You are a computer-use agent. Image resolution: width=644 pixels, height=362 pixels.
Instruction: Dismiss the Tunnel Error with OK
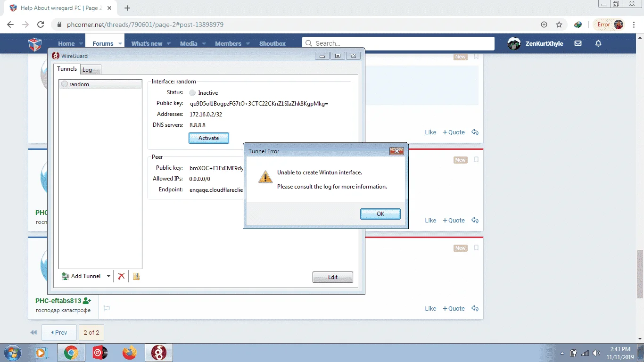pos(380,214)
